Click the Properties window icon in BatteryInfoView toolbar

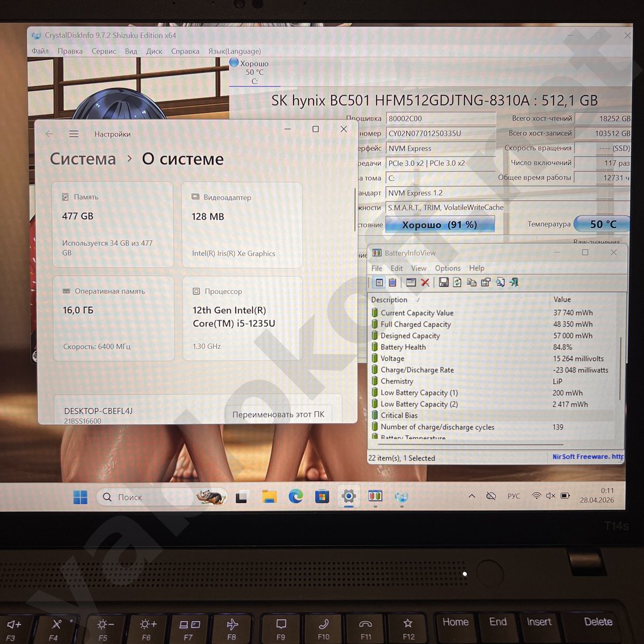coord(411,282)
